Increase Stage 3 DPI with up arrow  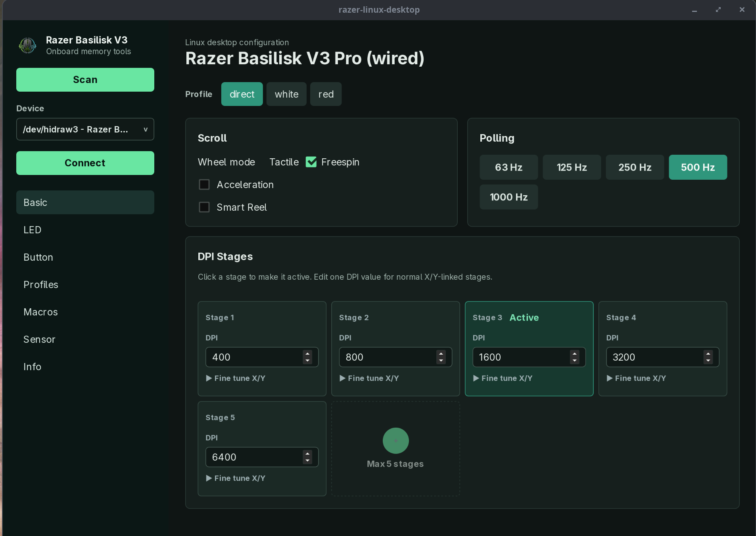pos(575,354)
